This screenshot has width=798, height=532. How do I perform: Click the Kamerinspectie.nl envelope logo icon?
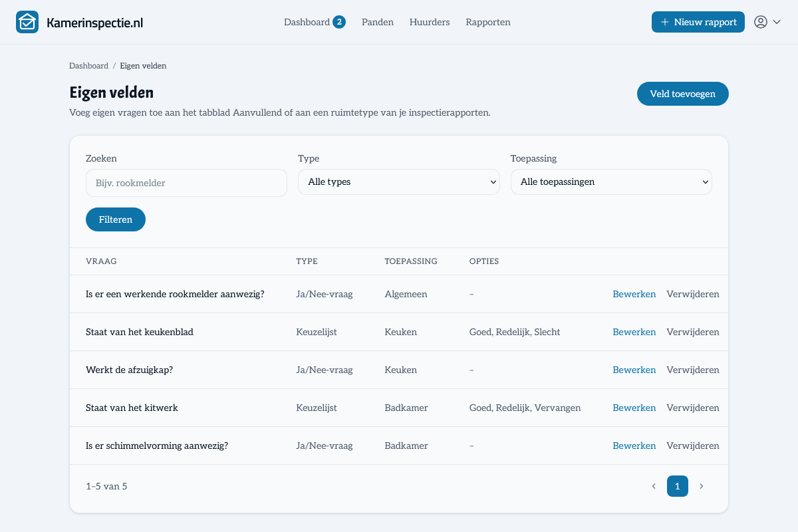pos(27,22)
